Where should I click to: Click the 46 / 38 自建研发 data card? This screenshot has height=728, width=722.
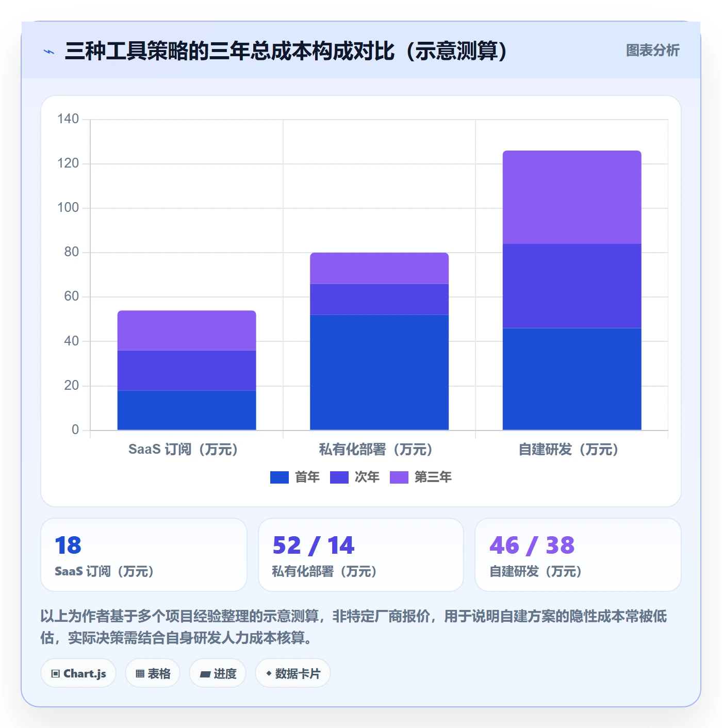(578, 555)
